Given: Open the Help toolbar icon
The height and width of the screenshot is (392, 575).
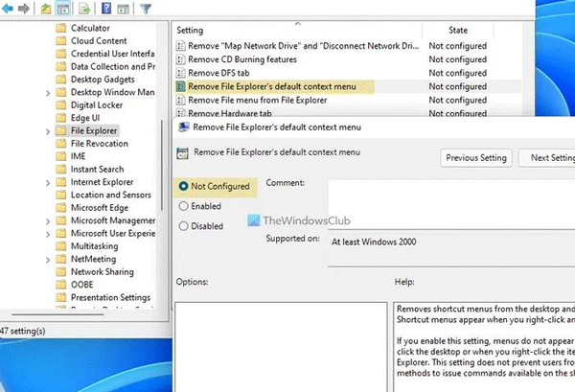Looking at the screenshot, I should [x=106, y=8].
